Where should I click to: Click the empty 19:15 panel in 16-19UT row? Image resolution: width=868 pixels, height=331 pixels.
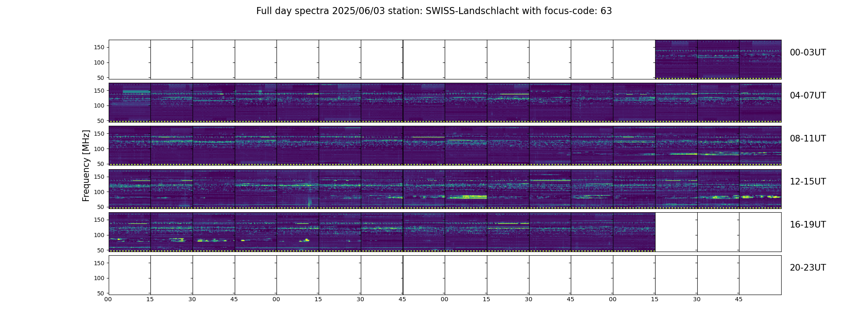click(676, 232)
